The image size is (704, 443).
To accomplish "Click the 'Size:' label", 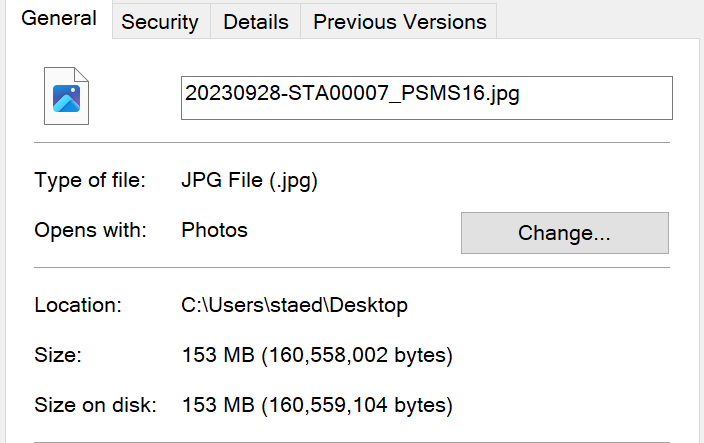I will [x=58, y=355].
